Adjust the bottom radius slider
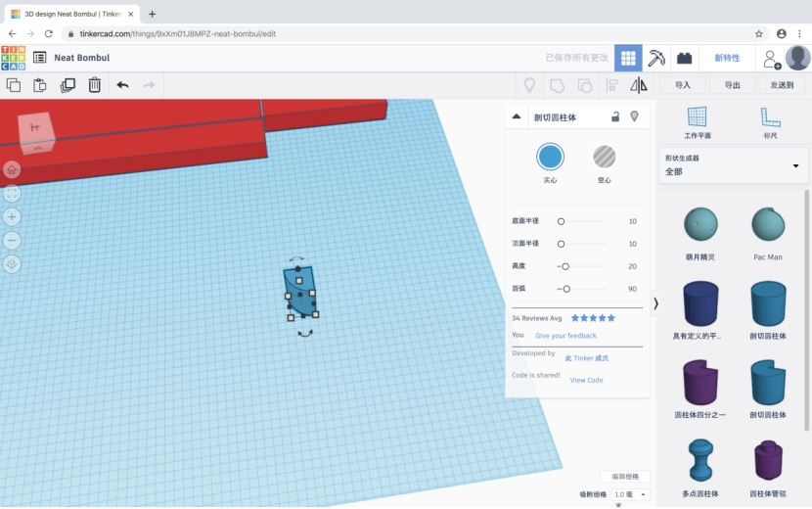 561,221
